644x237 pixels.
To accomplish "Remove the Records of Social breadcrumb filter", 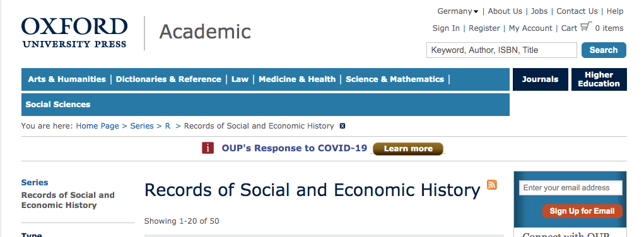I will (342, 126).
